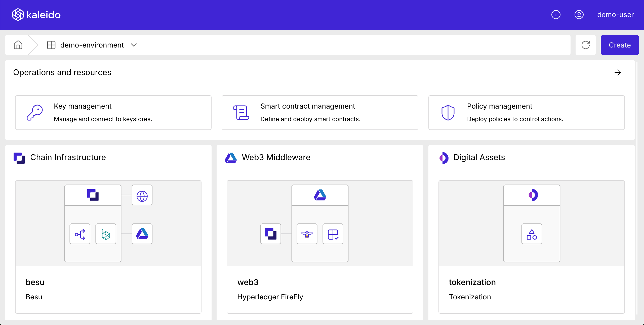Click 'Manage and connect to keystores.' text
The height and width of the screenshot is (325, 644).
coord(103,119)
